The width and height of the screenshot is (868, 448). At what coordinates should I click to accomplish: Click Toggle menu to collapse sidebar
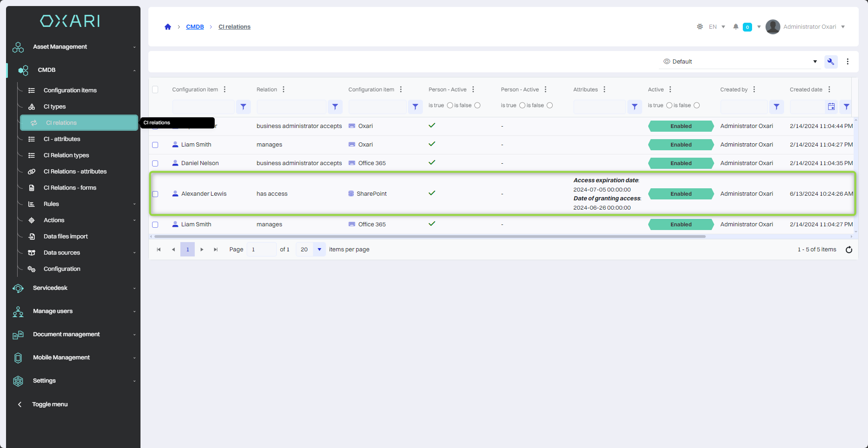[x=50, y=404]
